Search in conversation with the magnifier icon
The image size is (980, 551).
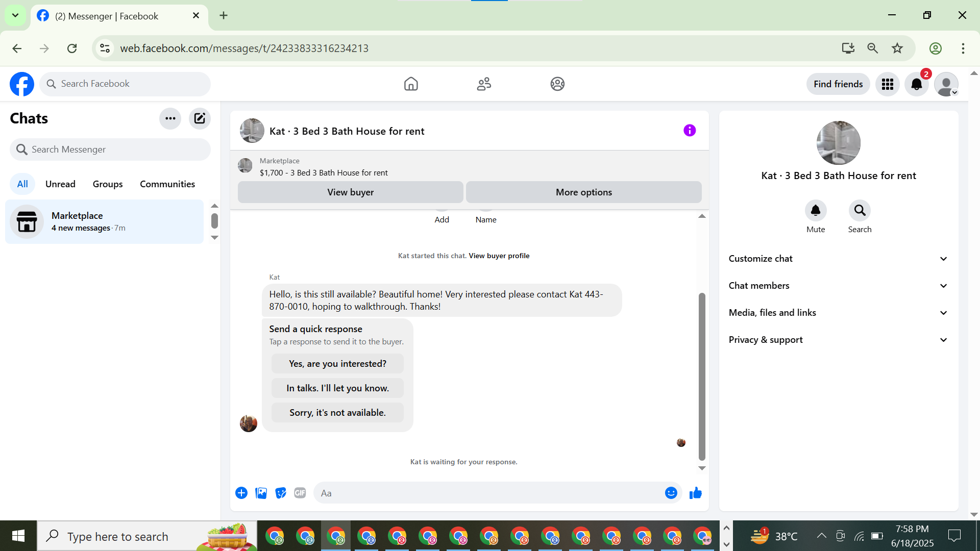(x=860, y=210)
